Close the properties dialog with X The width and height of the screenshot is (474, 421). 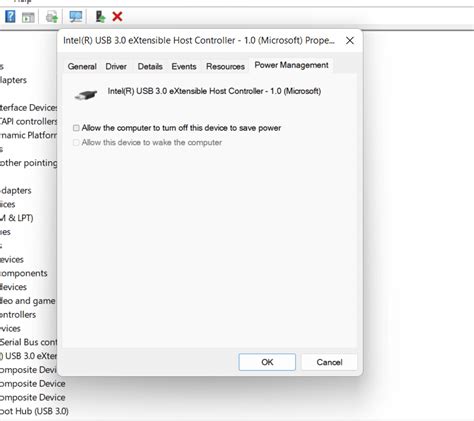350,41
